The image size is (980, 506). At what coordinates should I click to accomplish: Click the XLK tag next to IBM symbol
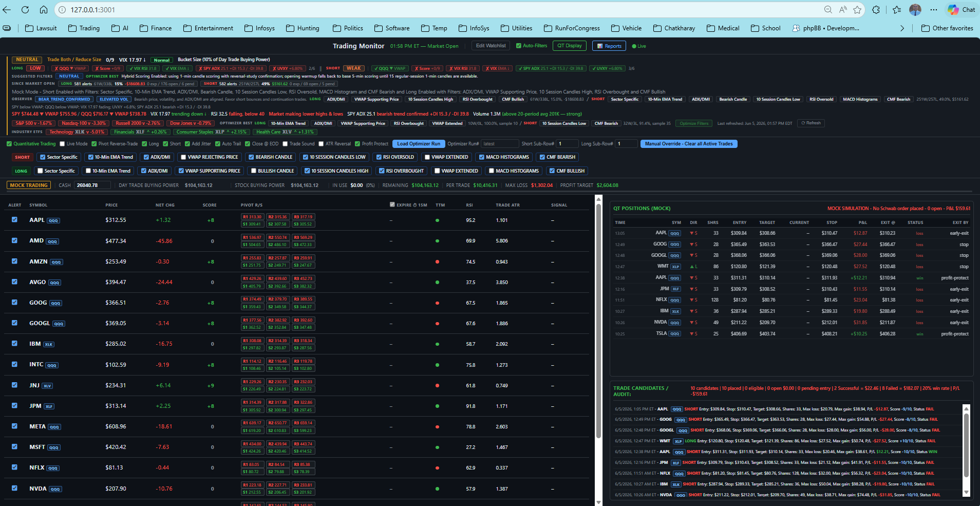click(49, 345)
